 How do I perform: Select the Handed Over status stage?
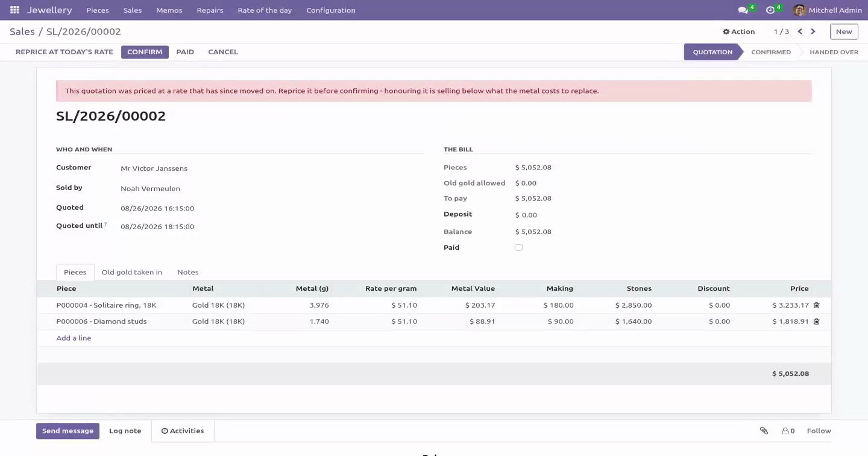834,52
